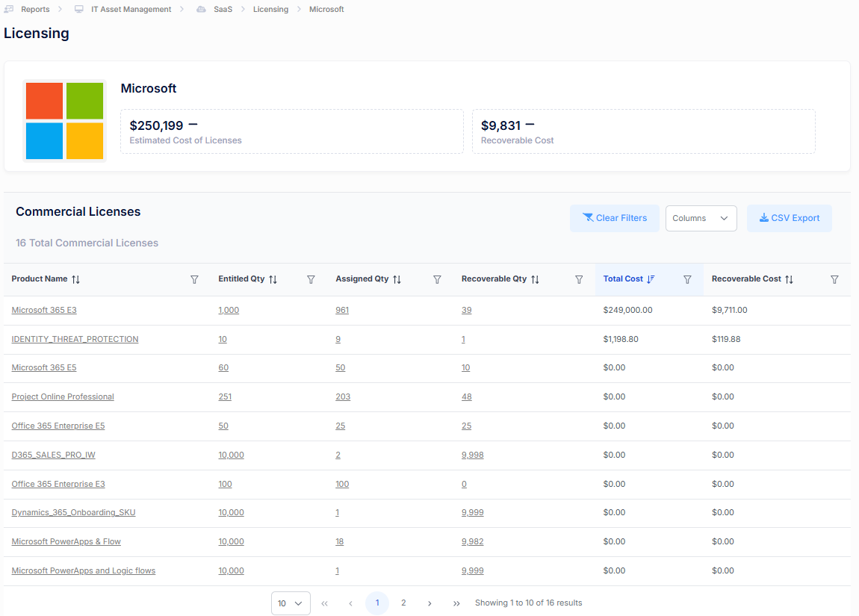
Task: Open Microsoft PowerApps and Logic flows link
Action: pyautogui.click(x=83, y=570)
